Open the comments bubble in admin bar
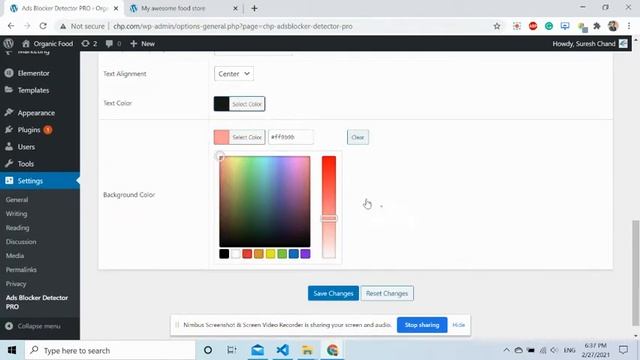This screenshot has height=360, width=640. [113, 43]
